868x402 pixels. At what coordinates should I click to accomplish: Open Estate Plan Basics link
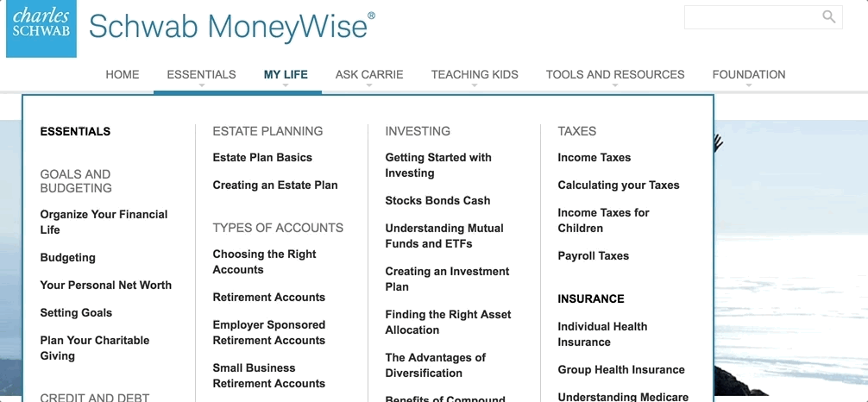tap(262, 157)
